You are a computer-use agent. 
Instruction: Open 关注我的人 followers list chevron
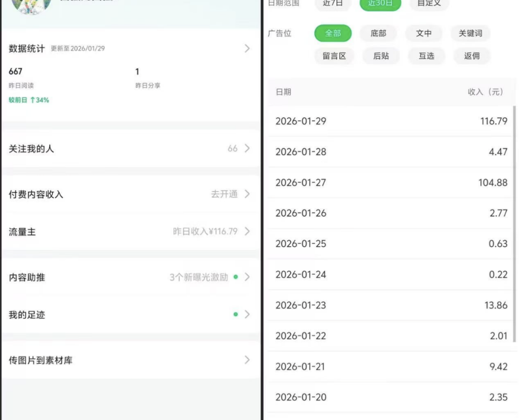[247, 148]
